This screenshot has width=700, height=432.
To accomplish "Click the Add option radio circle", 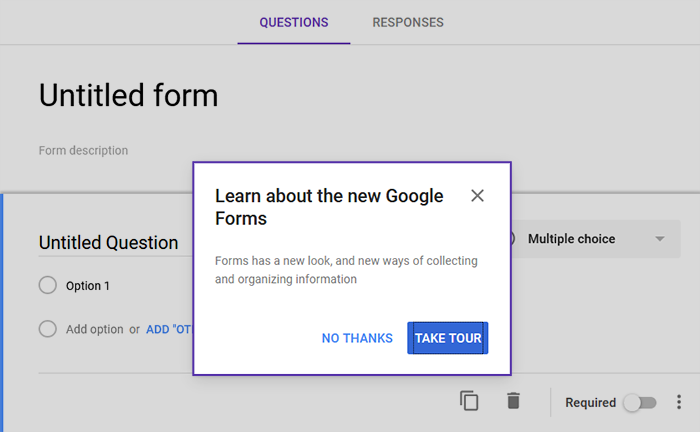I will tap(48, 329).
